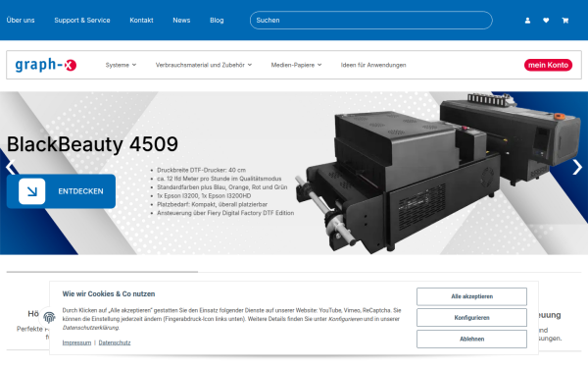Go to the previous slide arrow
The width and height of the screenshot is (588, 368).
pos(11,167)
